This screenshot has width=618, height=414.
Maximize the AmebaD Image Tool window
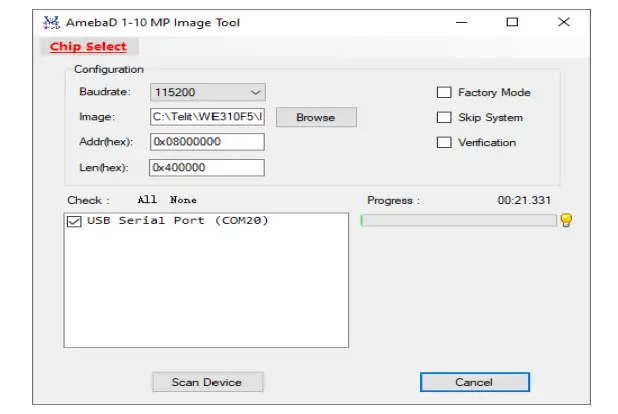(512, 22)
